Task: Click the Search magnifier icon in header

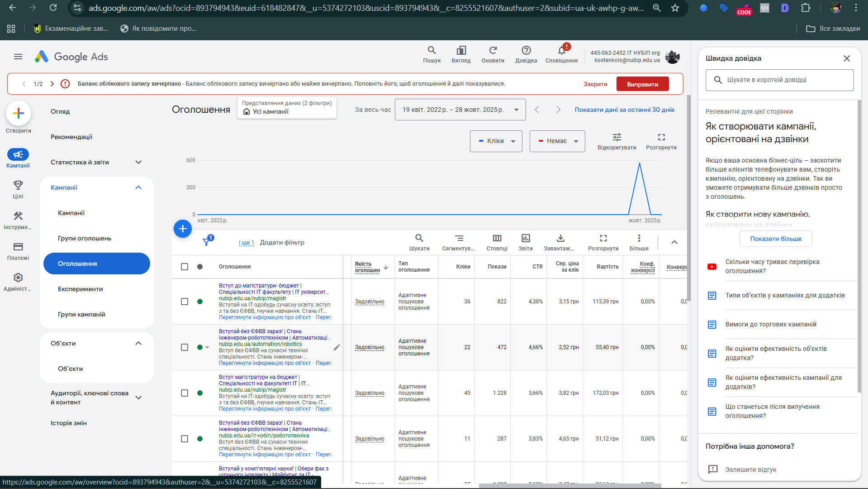Action: pyautogui.click(x=432, y=51)
